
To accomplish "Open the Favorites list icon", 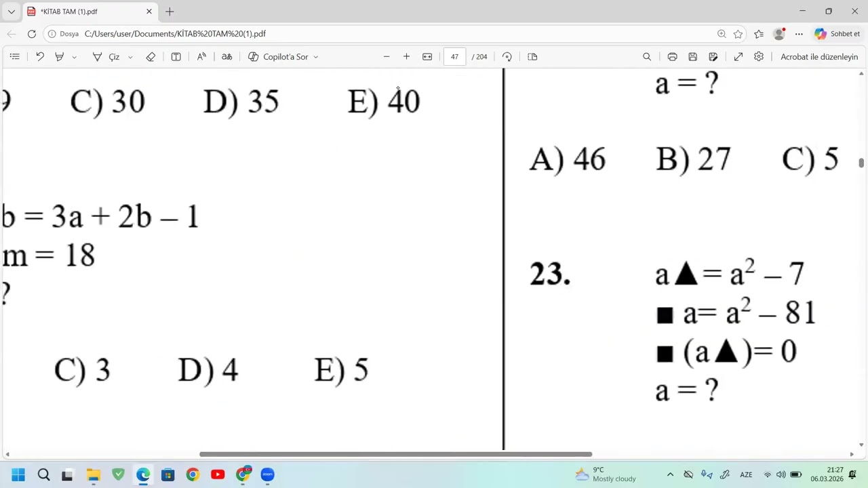I will click(759, 34).
